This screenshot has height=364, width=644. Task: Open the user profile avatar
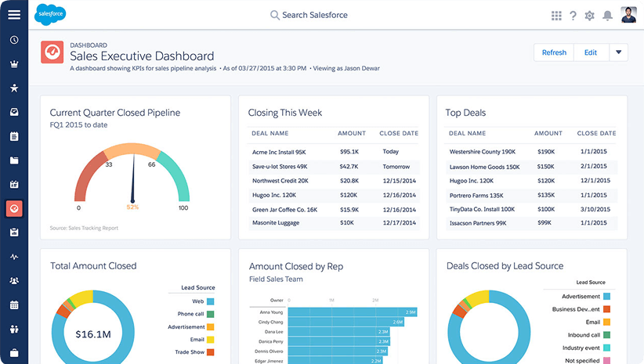click(x=628, y=15)
